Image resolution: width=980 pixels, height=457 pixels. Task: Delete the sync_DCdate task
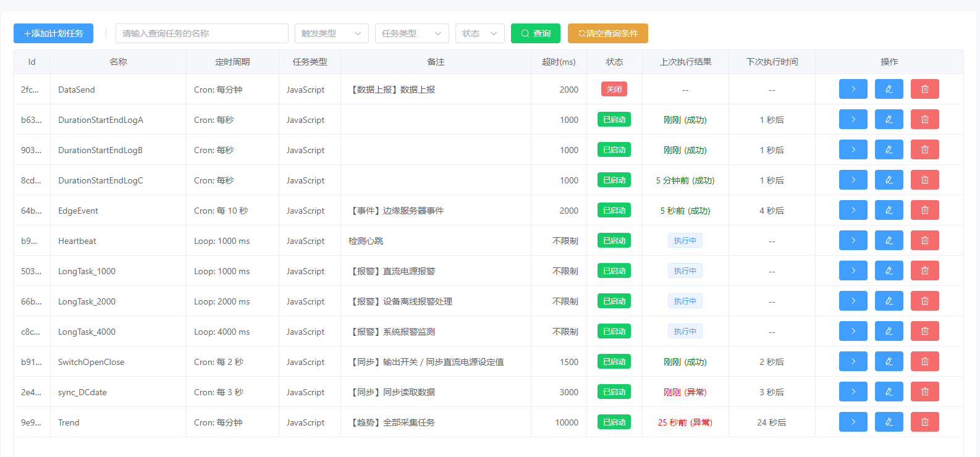click(924, 392)
